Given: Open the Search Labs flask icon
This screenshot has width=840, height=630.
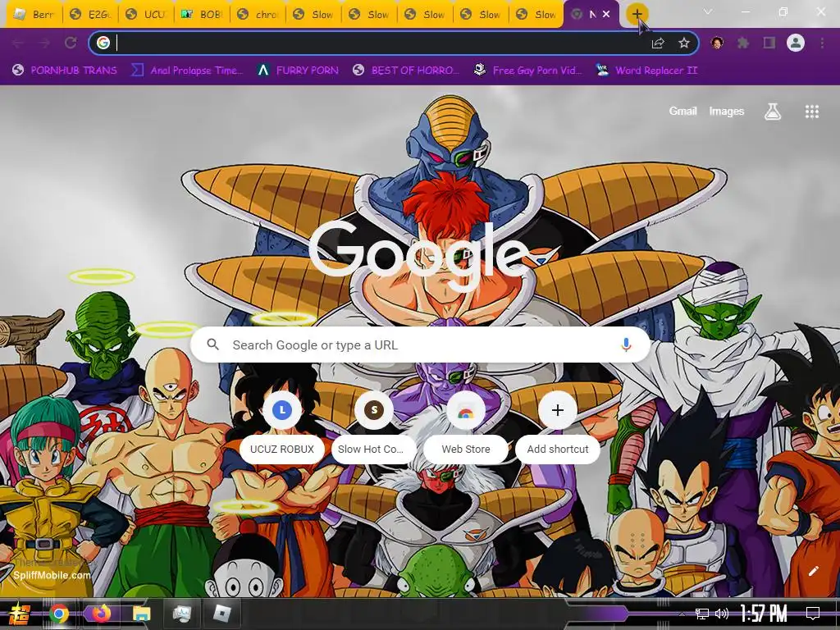Looking at the screenshot, I should click(x=772, y=112).
